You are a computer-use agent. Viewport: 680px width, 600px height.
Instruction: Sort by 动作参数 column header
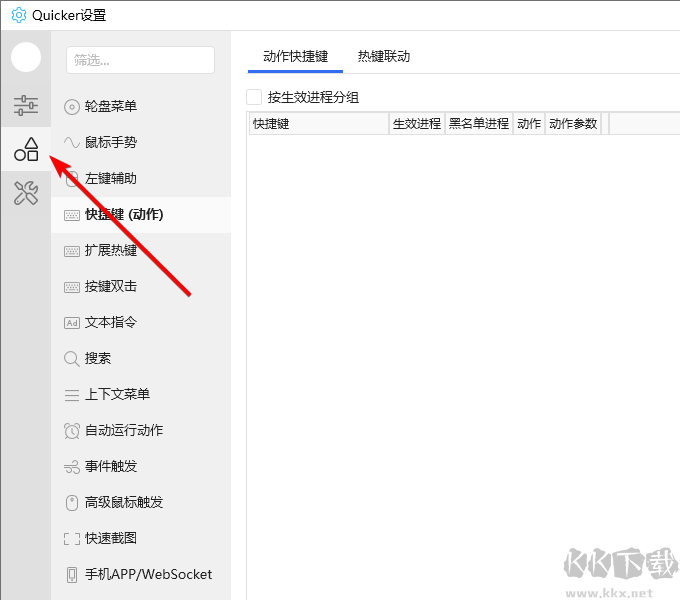[x=573, y=124]
